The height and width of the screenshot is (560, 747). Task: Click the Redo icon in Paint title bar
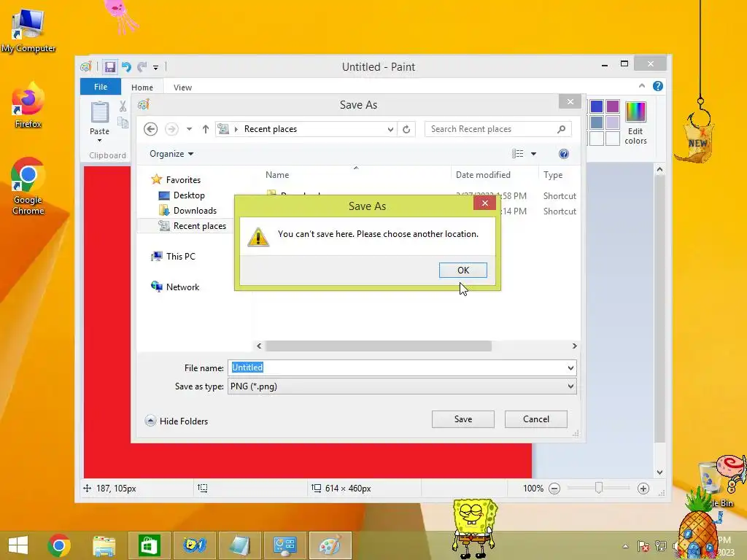pos(142,66)
